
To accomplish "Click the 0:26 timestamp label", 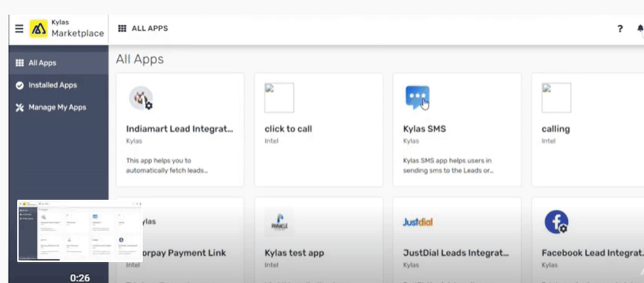I will 80,278.
